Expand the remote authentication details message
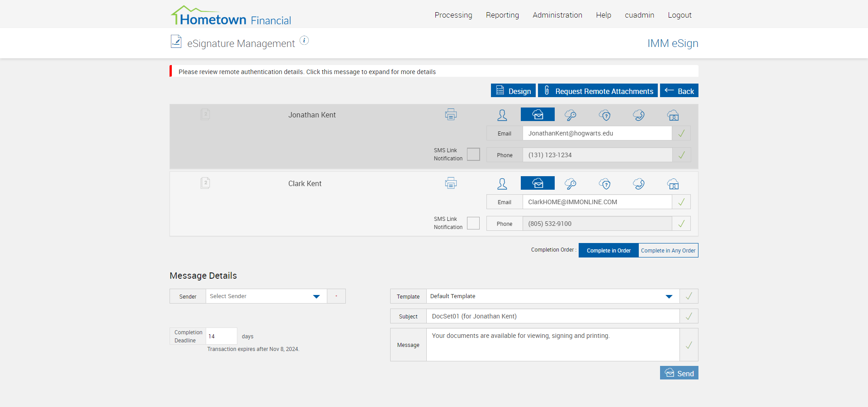The width and height of the screenshot is (868, 407). tap(434, 71)
